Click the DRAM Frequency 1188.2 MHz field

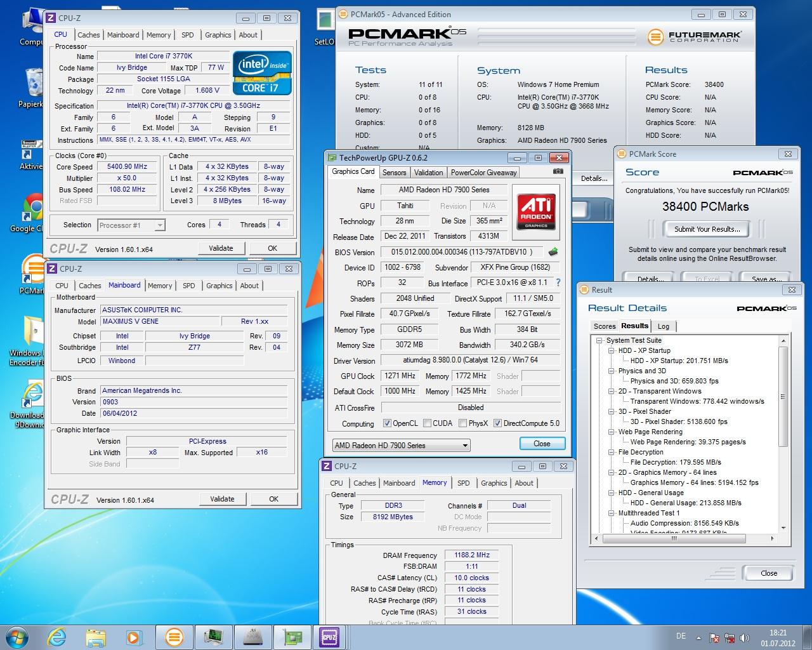click(471, 555)
